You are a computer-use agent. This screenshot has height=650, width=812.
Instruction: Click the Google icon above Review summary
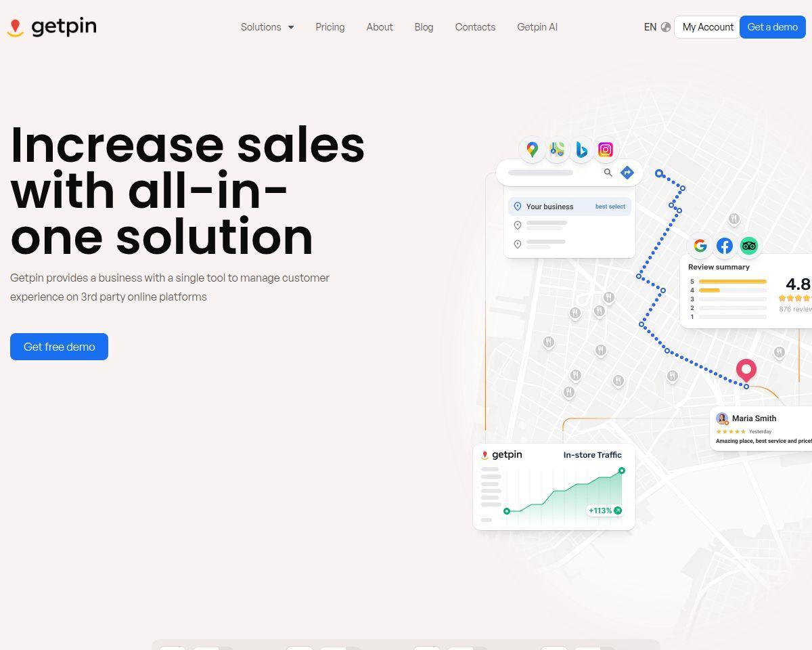700,246
